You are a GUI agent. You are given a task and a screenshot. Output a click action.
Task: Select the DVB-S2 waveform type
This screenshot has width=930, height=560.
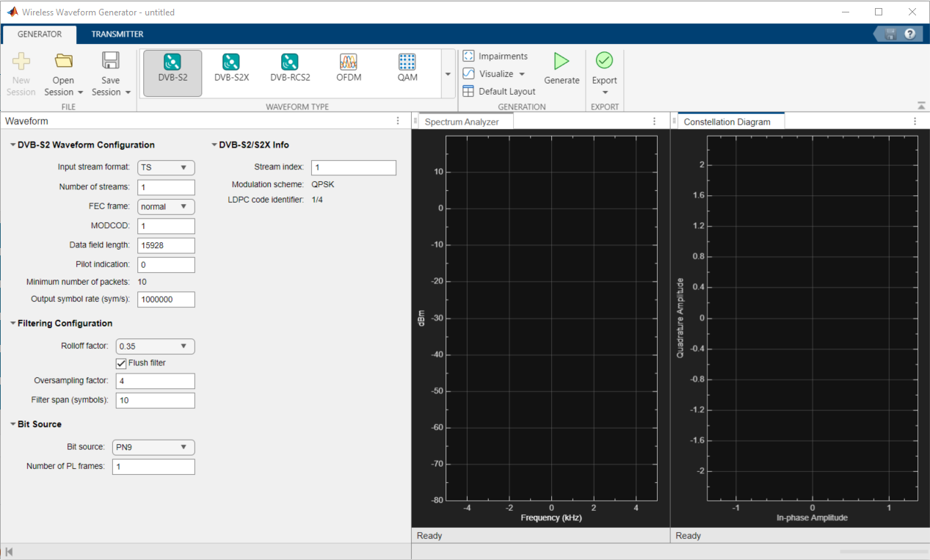[x=172, y=70]
